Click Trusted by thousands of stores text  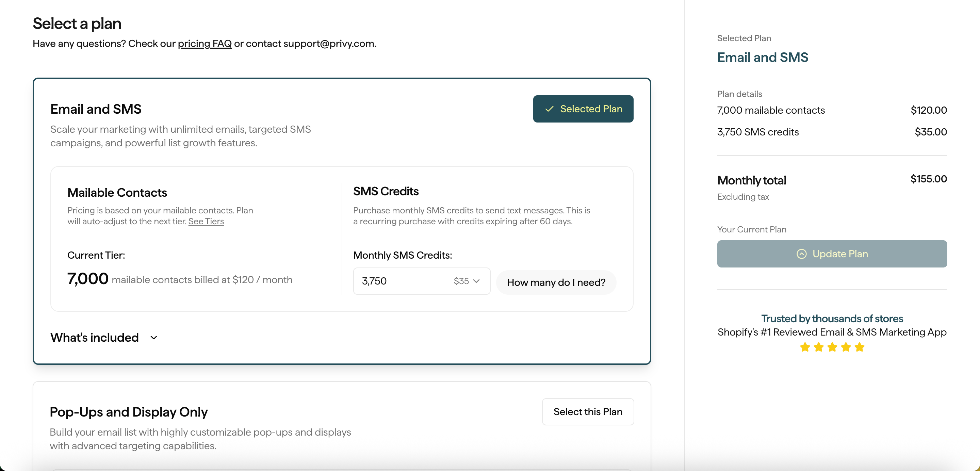click(832, 319)
